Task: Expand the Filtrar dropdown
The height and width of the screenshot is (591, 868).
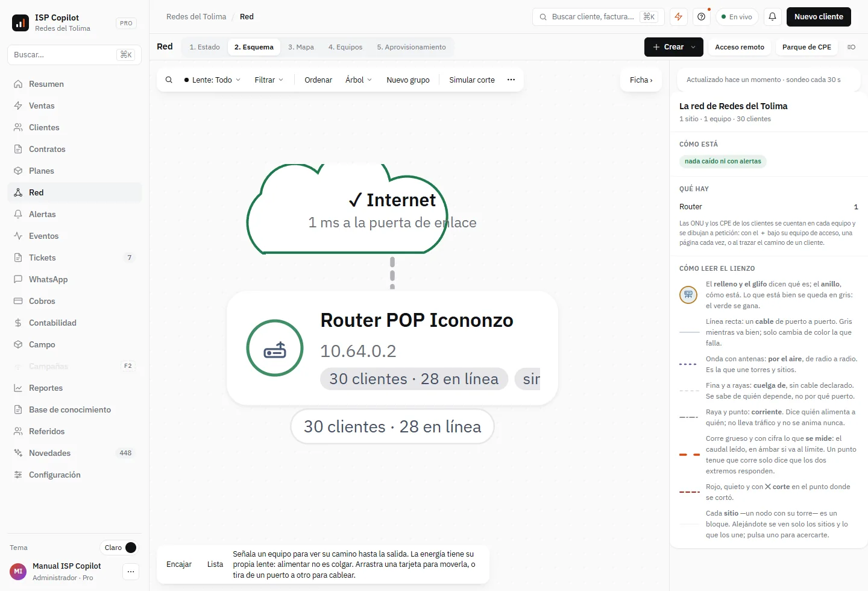Action: pos(269,80)
